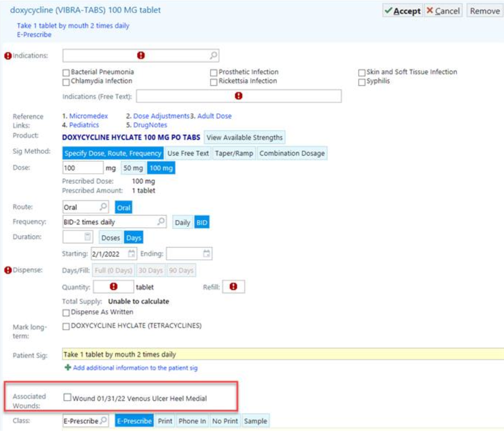Click the empty Ending date field
504x434 pixels.
pos(189,253)
